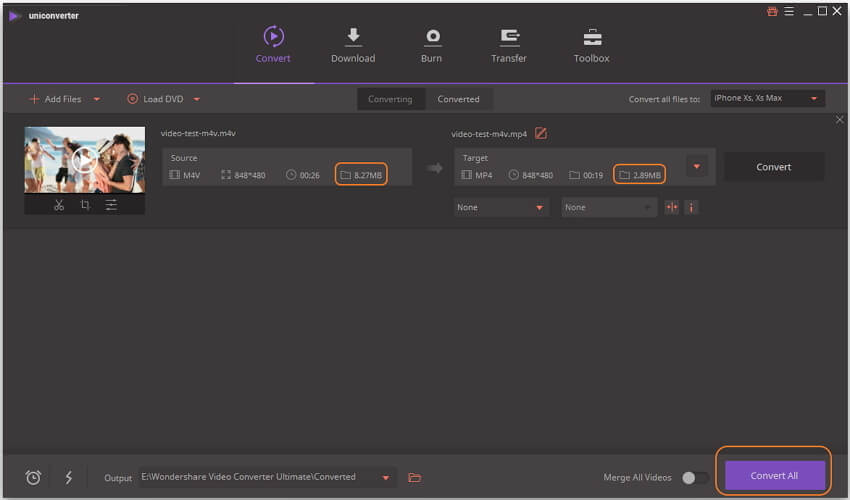Open the hamburger menu in title bar
The width and height of the screenshot is (850, 500).
click(x=789, y=11)
